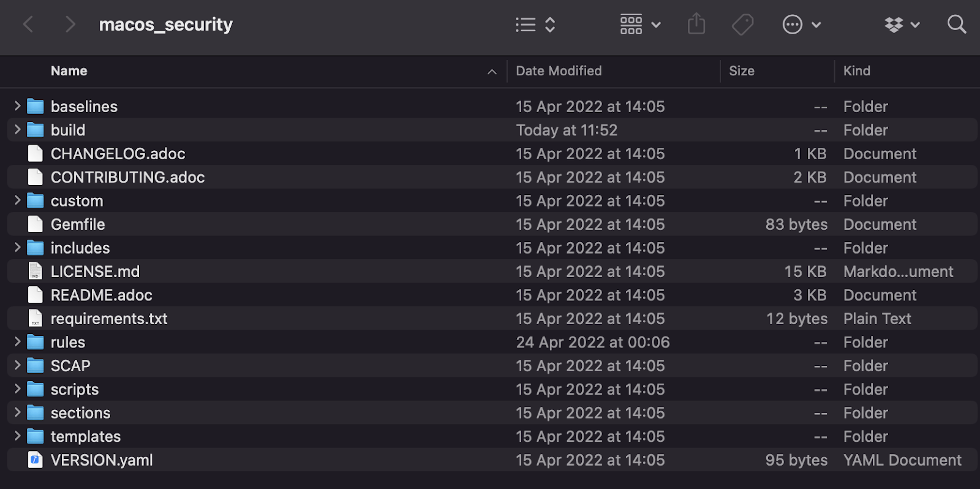
Task: Select the requirements.txt file row
Action: tap(109, 319)
